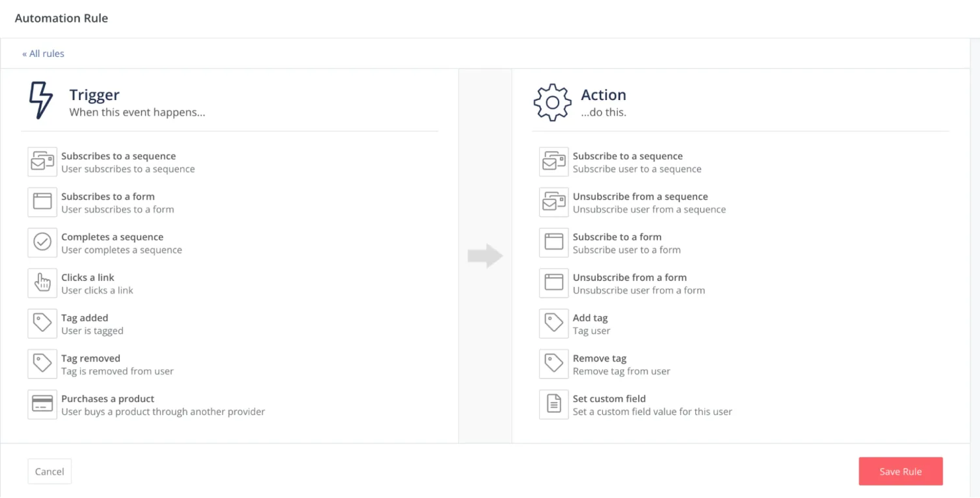The height and width of the screenshot is (498, 980).
Task: Select the Tag added trigger icon
Action: [x=42, y=324]
